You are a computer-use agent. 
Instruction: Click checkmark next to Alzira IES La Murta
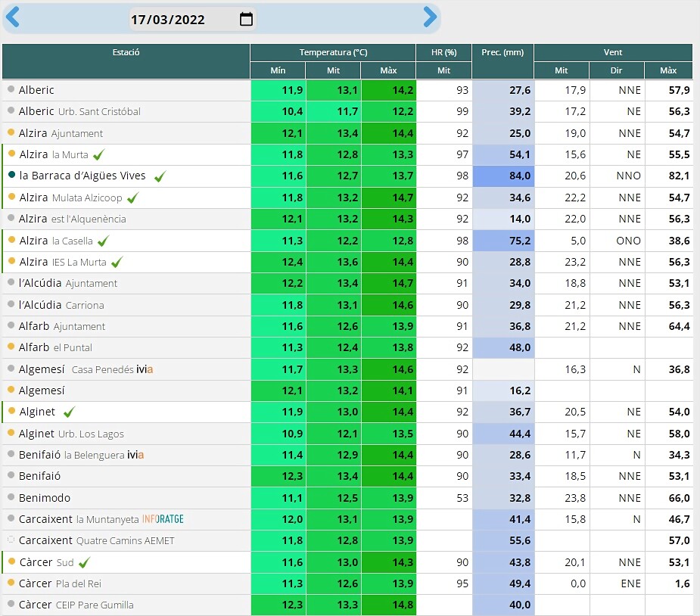(117, 262)
